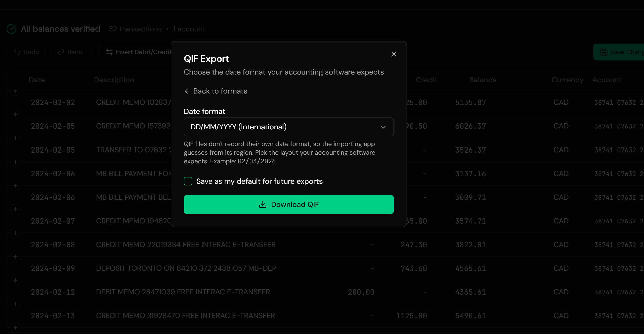Click add-row plus icon below 2024-02-07 row
The height and width of the screenshot is (334, 644).
[15, 233]
